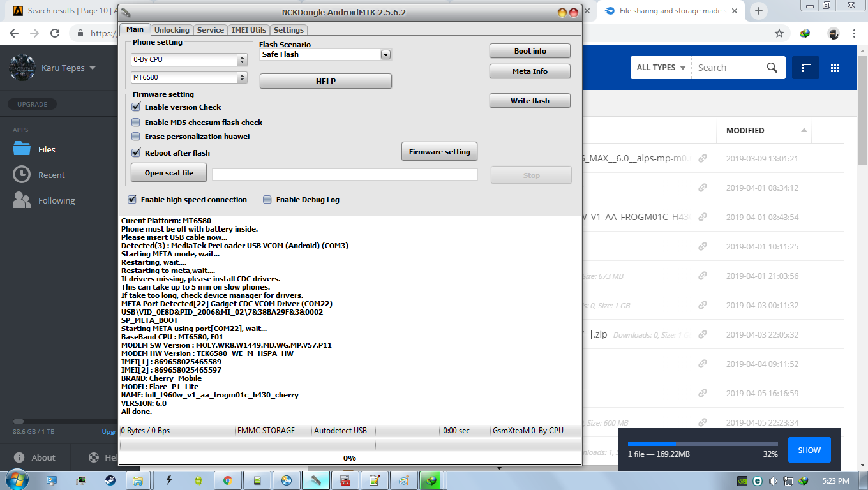Click the scat file path field

[x=345, y=174]
